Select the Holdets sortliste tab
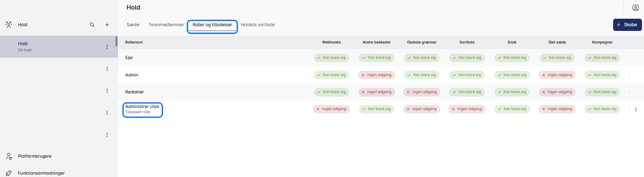 point(258,25)
